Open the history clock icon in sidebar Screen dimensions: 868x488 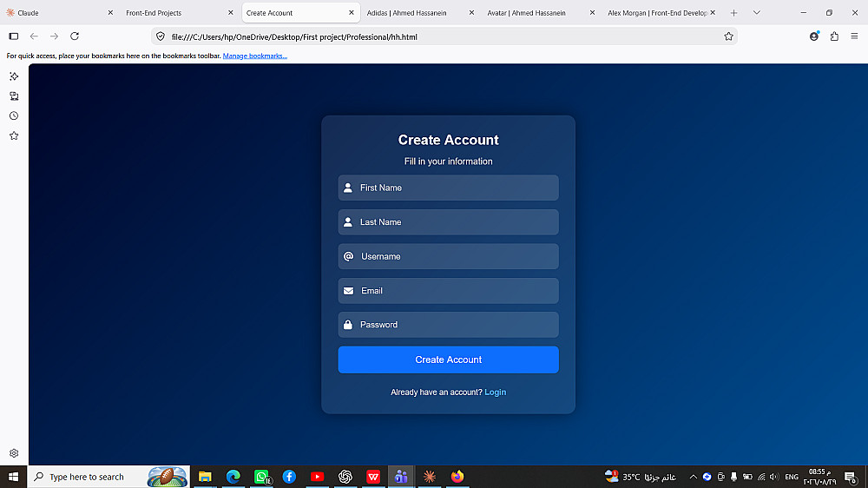coord(14,115)
